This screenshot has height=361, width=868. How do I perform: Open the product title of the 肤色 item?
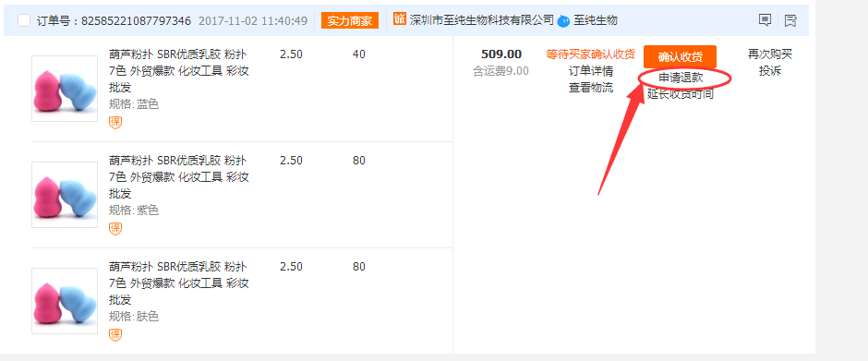click(x=179, y=283)
